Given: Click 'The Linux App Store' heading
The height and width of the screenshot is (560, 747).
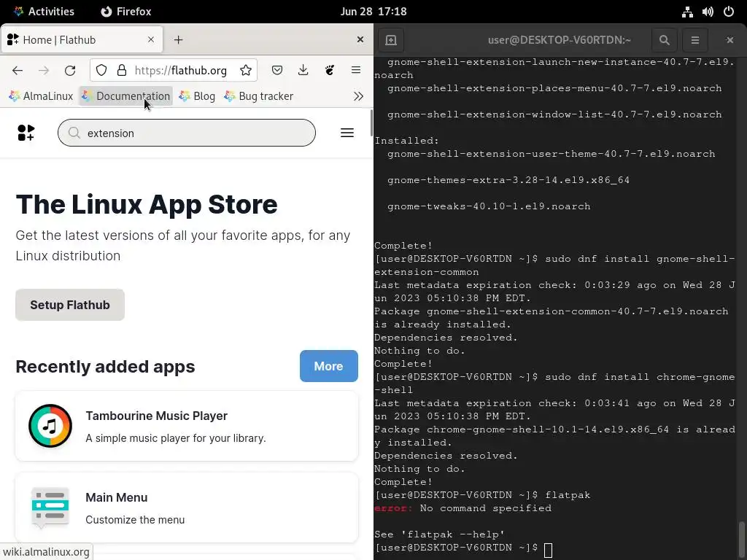Looking at the screenshot, I should click(147, 205).
